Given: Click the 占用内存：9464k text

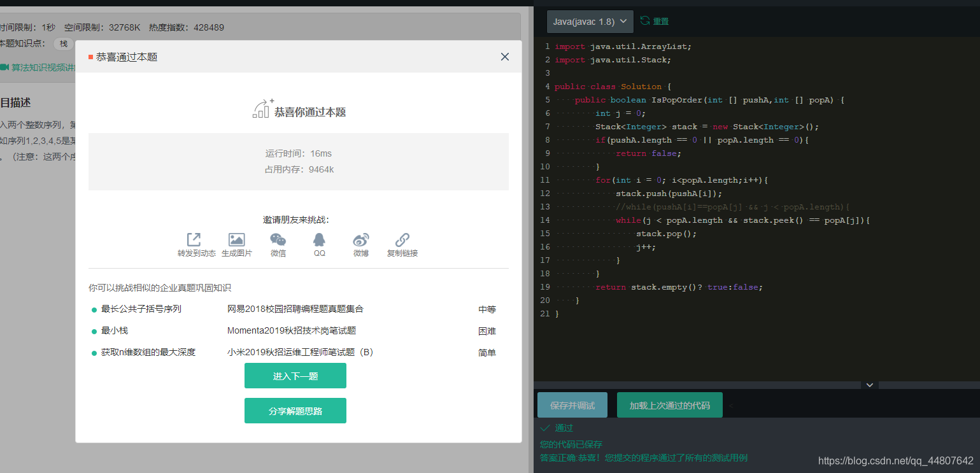Looking at the screenshot, I should point(299,169).
